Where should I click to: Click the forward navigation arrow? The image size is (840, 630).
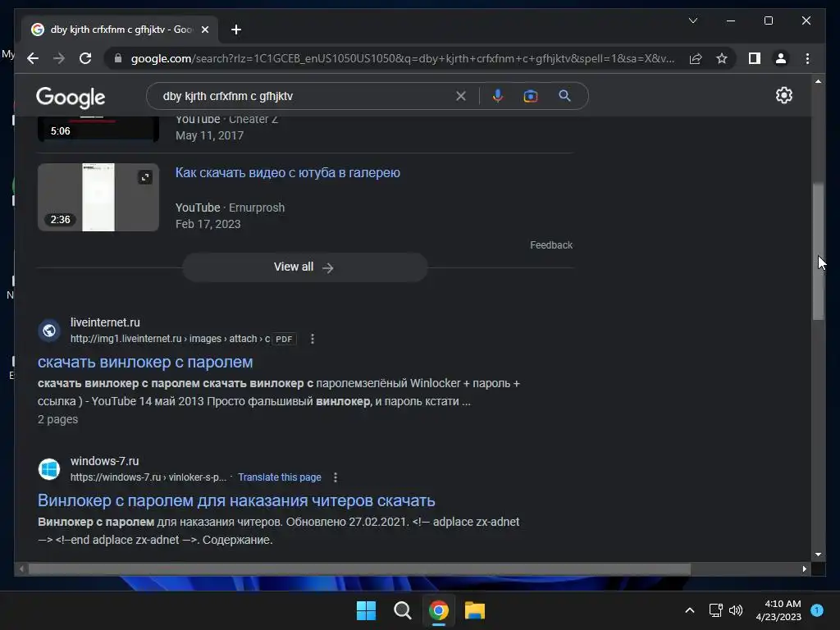click(x=59, y=58)
